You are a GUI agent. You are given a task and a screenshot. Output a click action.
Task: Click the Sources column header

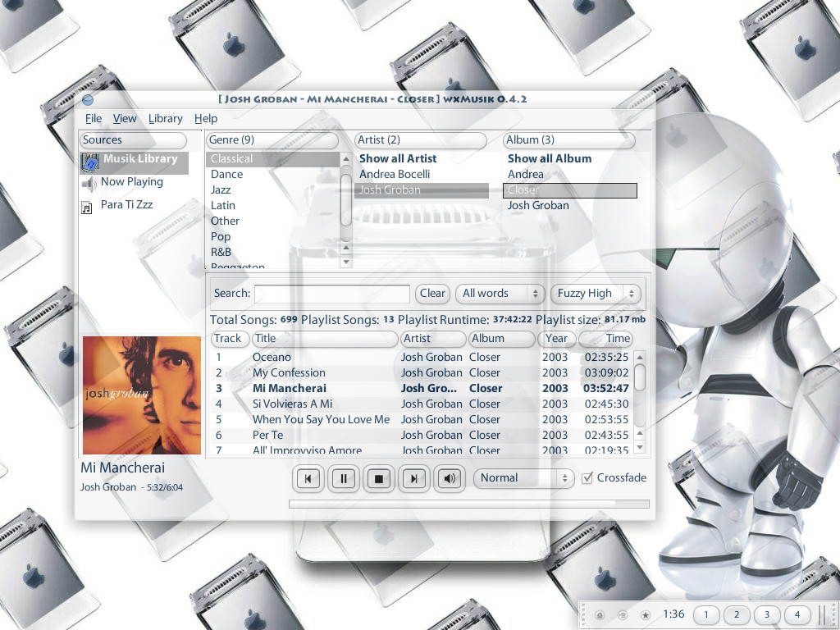point(133,140)
